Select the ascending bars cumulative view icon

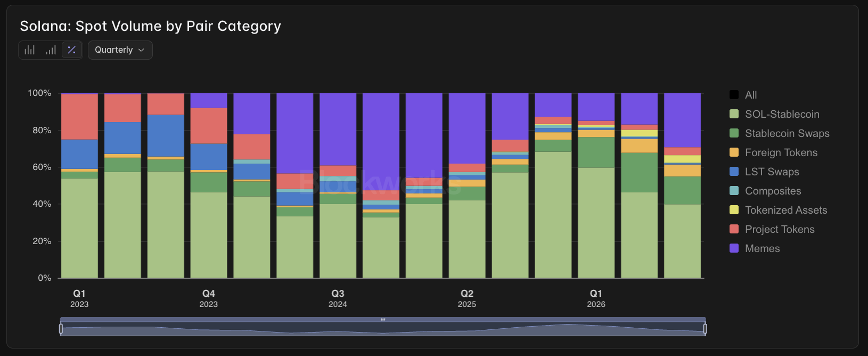click(x=51, y=50)
